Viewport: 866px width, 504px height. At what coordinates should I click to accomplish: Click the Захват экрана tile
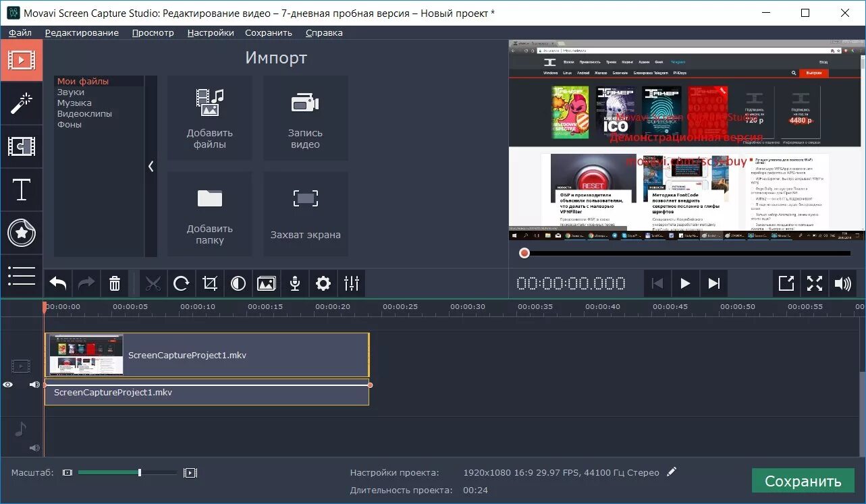(306, 214)
